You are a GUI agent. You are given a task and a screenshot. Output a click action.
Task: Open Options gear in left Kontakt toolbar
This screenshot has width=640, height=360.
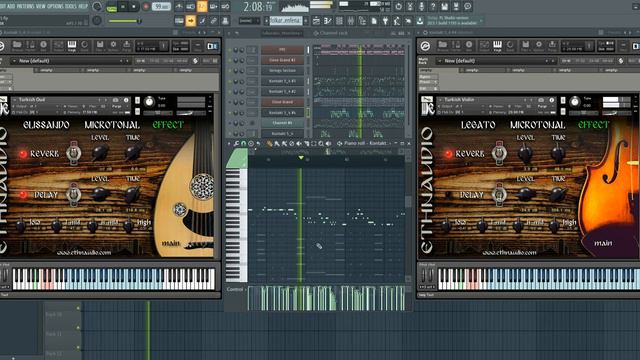113,46
